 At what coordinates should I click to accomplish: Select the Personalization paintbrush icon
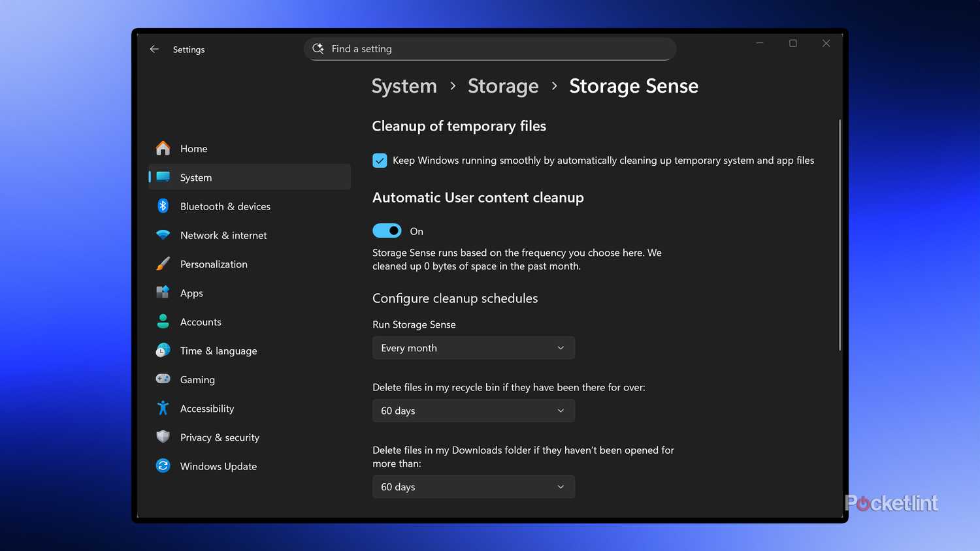pos(162,264)
